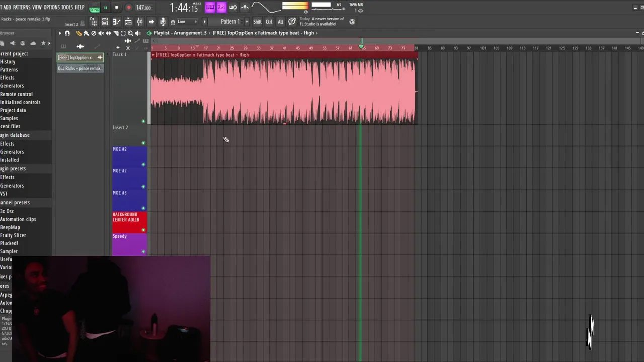Open the Mixer from toolbar
This screenshot has width=644, height=362.
pos(140,22)
